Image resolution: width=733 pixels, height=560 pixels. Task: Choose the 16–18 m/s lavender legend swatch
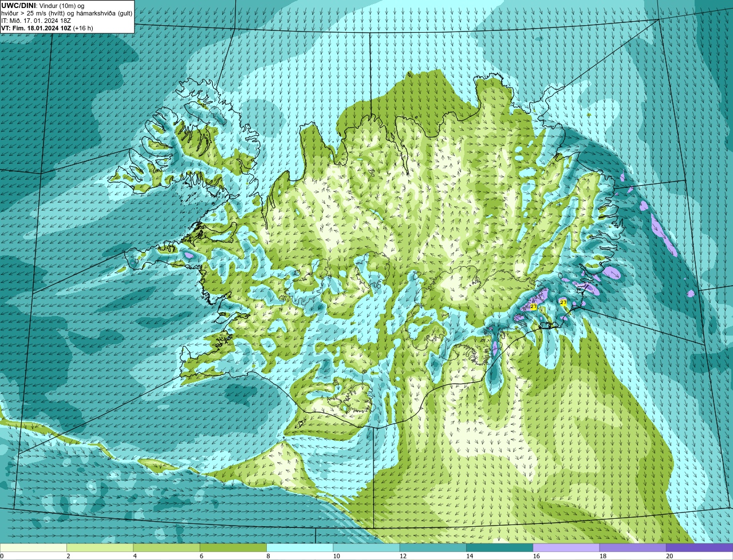click(x=566, y=547)
